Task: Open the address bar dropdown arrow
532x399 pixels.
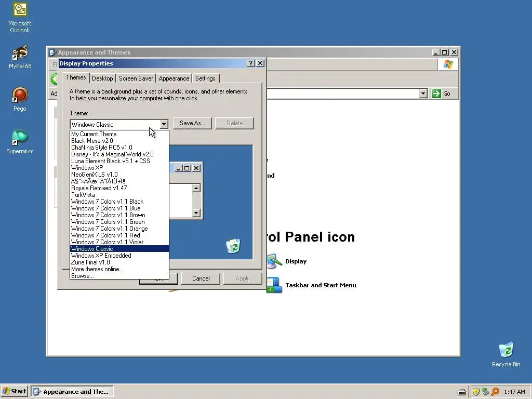Action: (x=423, y=94)
